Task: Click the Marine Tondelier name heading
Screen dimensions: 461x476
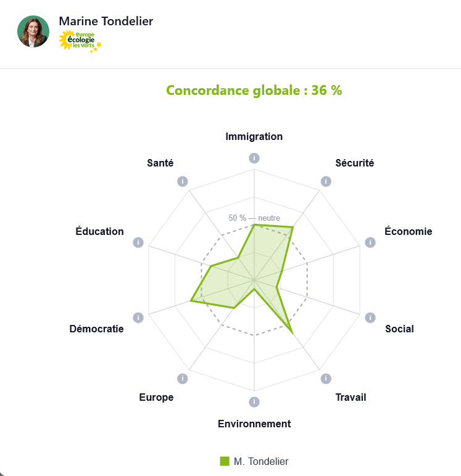Action: tap(106, 21)
